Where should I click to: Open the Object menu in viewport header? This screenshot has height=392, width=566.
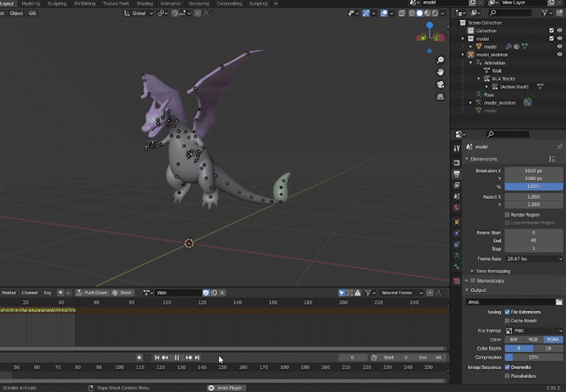point(16,13)
